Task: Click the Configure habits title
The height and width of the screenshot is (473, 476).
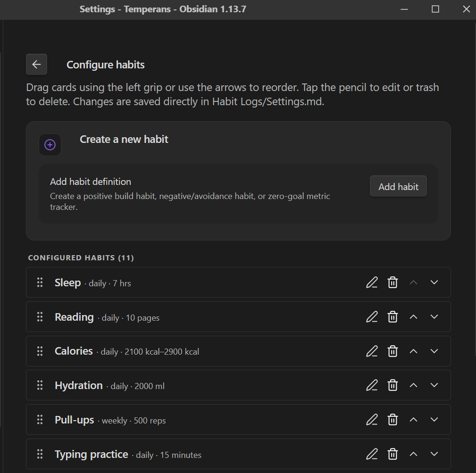Action: click(x=106, y=65)
